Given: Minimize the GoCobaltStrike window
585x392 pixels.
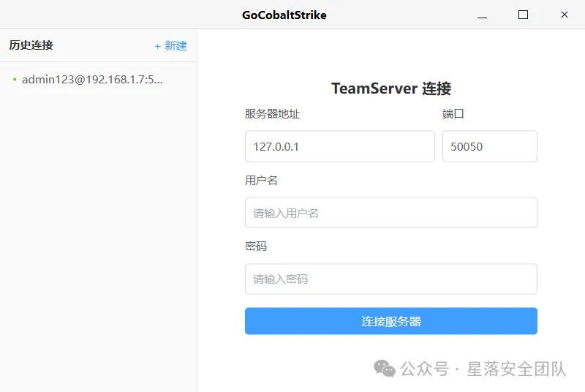Looking at the screenshot, I should point(483,15).
